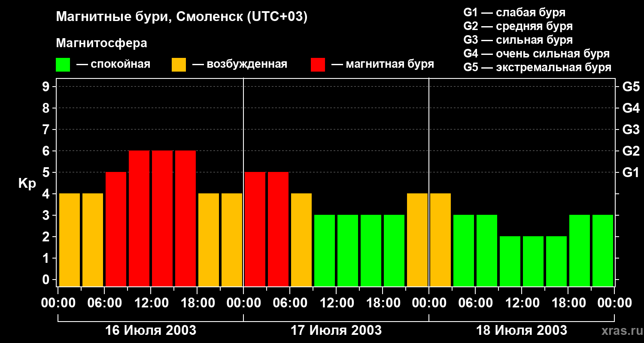Viewport: 644px width, 343px height.
Task: Click the 'G1 — слабая буря' legend line
Action: [x=514, y=12]
